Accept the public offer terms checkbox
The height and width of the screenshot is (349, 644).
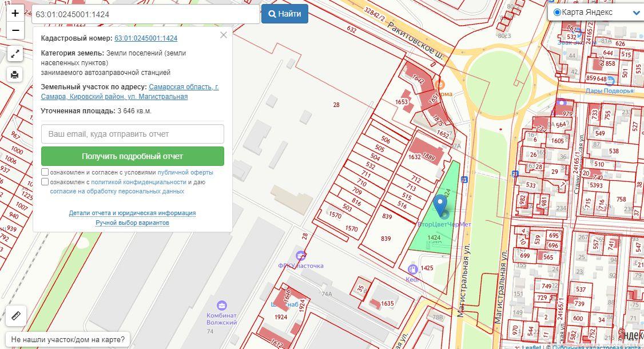[45, 172]
